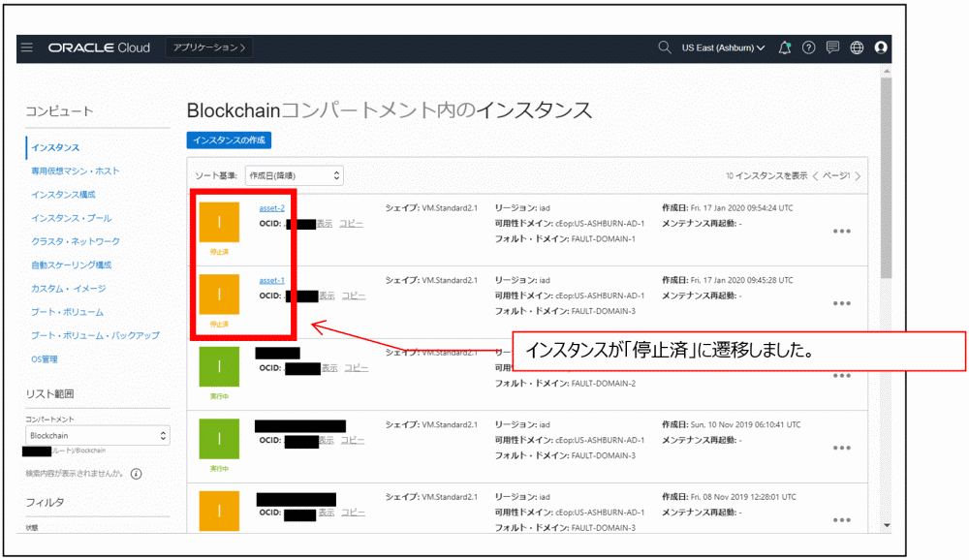Open the language globe icon
969x560 pixels.
(x=857, y=47)
